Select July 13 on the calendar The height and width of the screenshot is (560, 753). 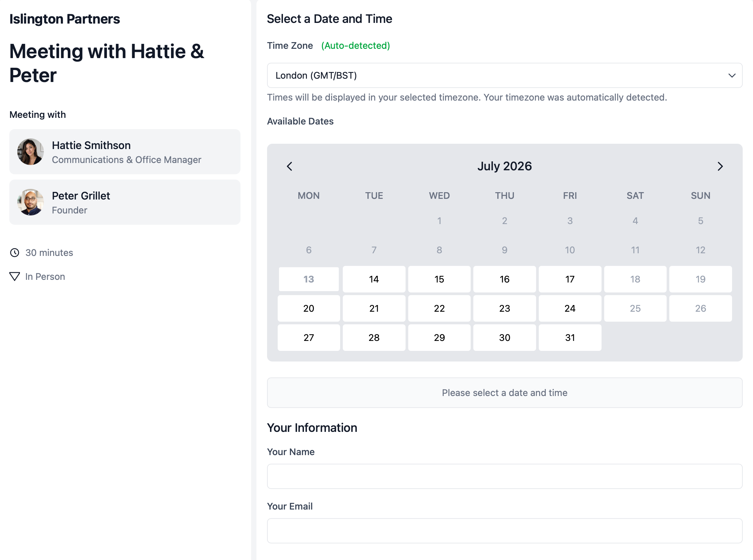tap(309, 279)
